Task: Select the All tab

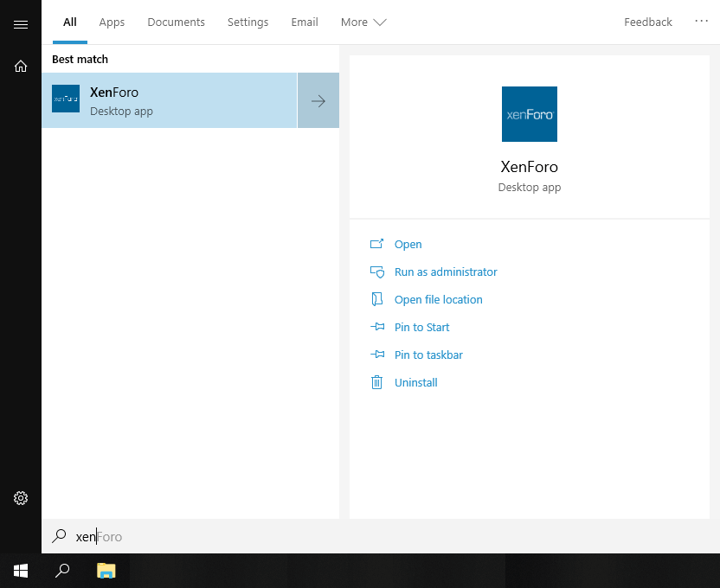Action: tap(70, 22)
